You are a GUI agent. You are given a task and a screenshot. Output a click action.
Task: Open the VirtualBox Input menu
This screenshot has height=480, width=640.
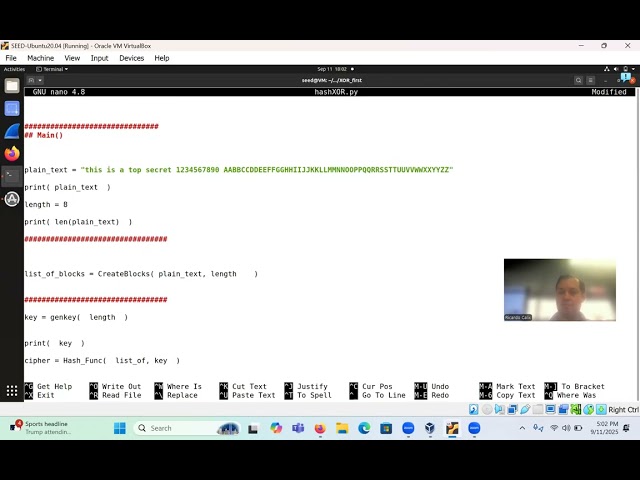pyautogui.click(x=100, y=58)
